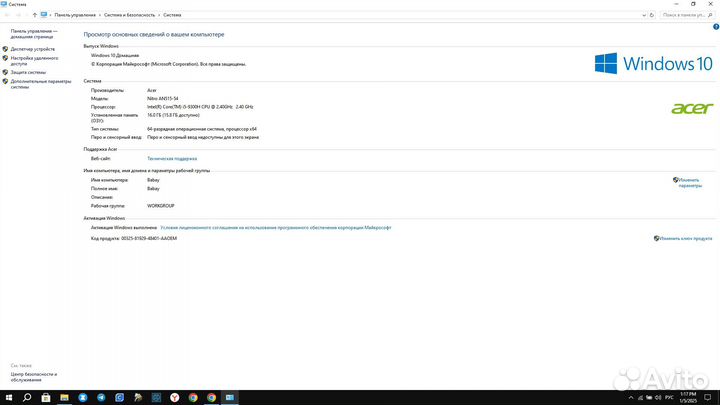Click the computer icon in the address bar
Screen dimensions: 720x405
pos(44,15)
